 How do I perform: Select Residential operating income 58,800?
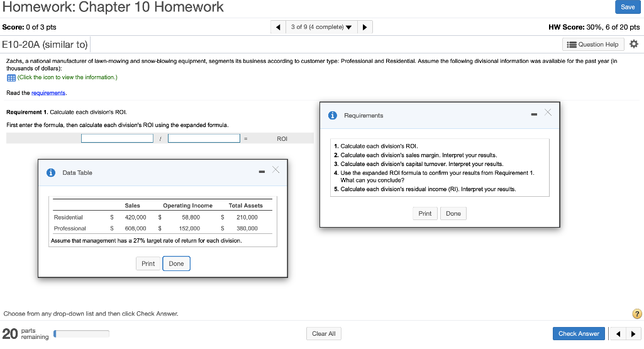191,217
